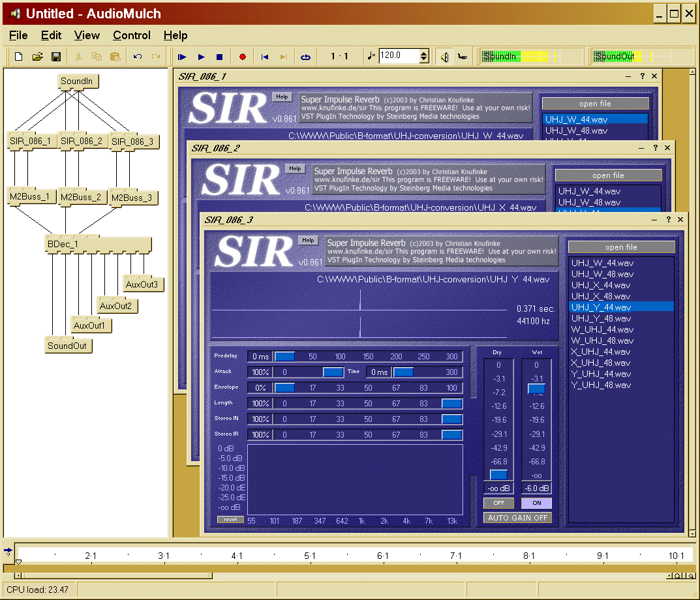Select the BDec_1 decoder node

[x=99, y=244]
